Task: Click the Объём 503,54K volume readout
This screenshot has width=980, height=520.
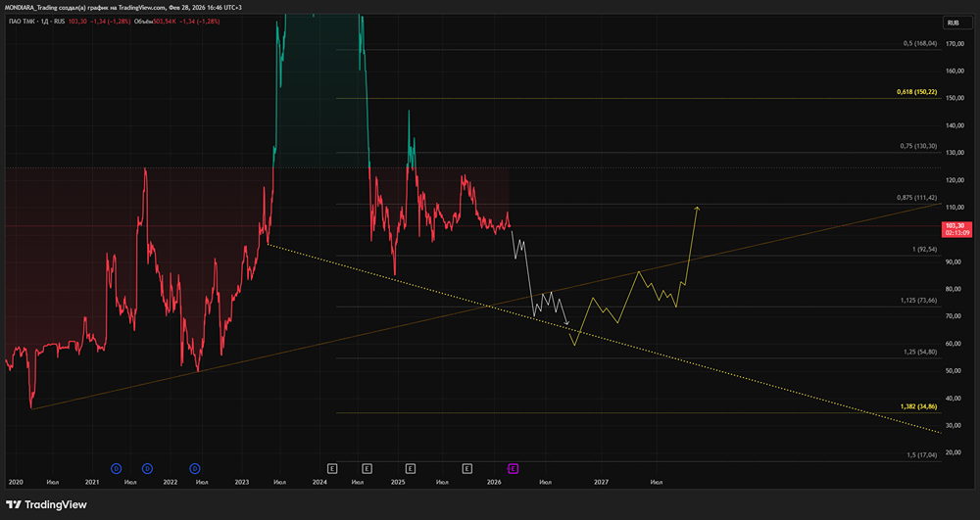Action: tap(157, 22)
